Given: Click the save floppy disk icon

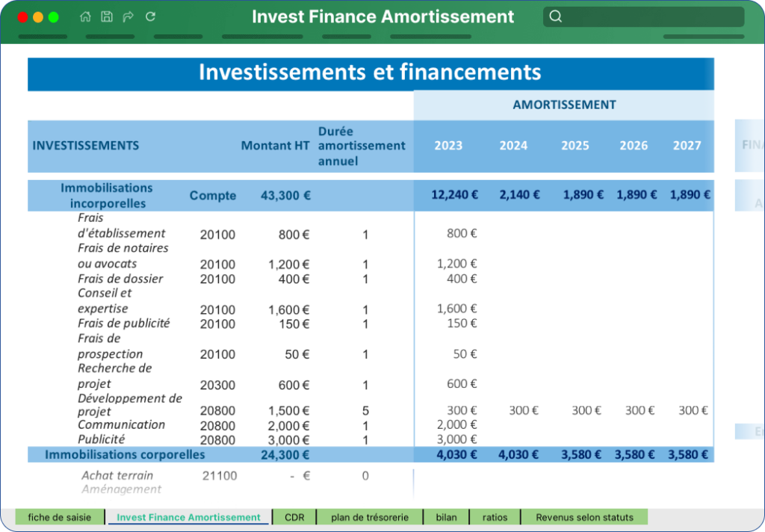Looking at the screenshot, I should (x=107, y=16).
